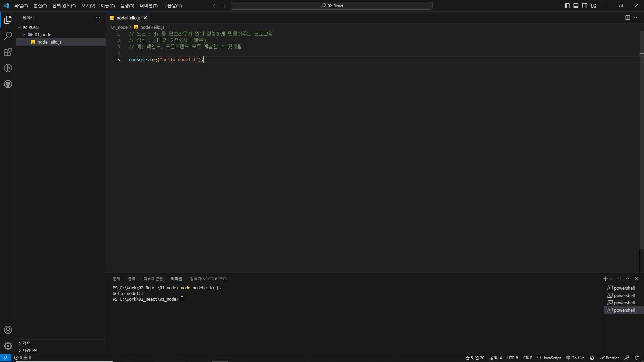Open the GitHub icon in activity bar
The image size is (644, 362).
point(8,84)
